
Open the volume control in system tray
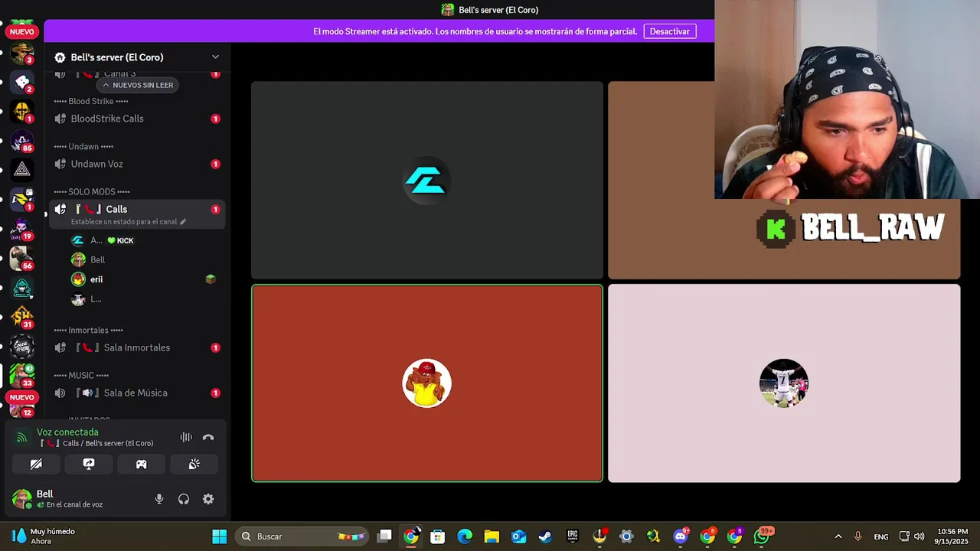919,536
